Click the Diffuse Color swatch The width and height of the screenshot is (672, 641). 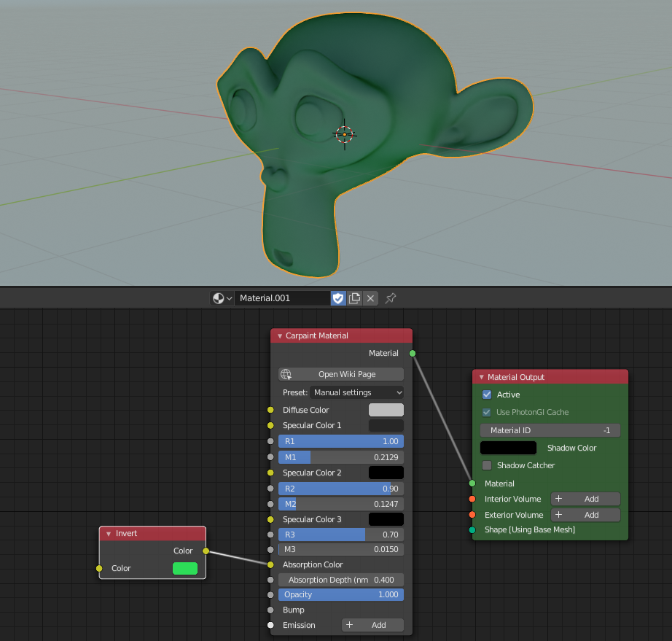tap(386, 410)
